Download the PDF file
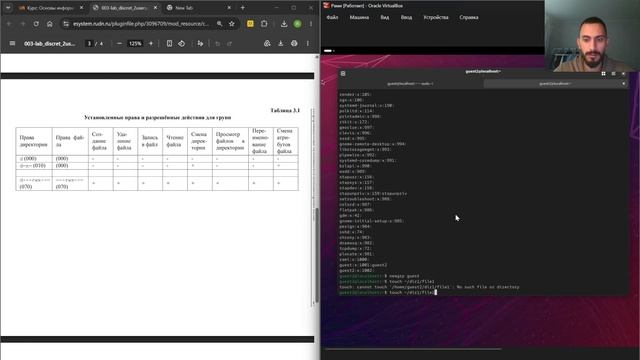Image resolution: width=640 pixels, height=360 pixels. pyautogui.click(x=280, y=43)
